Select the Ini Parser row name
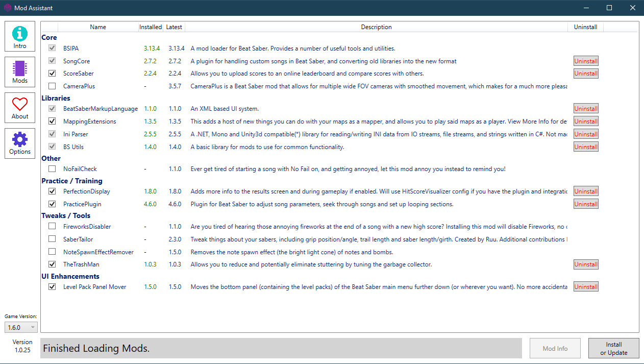The image size is (644, 364). point(76,134)
